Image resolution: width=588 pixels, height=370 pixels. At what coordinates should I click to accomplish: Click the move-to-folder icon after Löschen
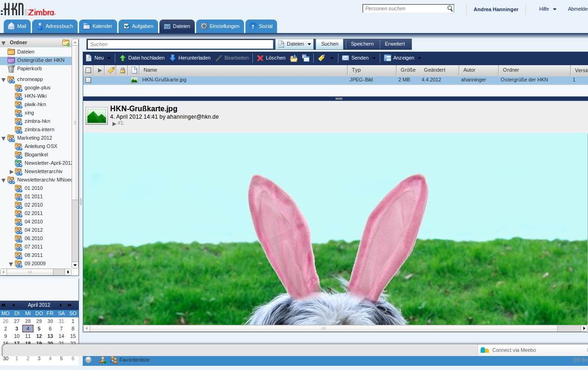coord(294,58)
